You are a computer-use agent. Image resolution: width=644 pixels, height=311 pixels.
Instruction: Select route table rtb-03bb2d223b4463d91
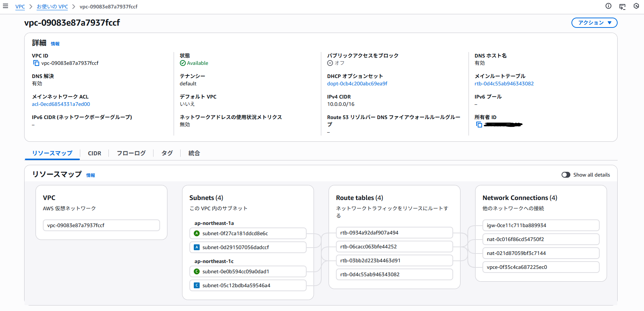point(395,260)
